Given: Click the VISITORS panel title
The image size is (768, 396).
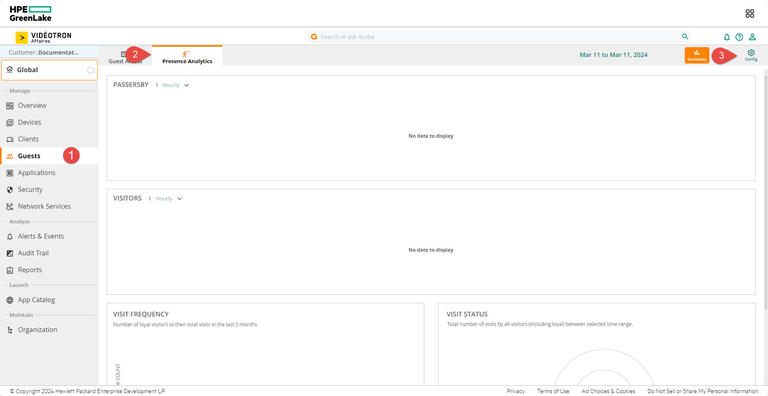Looking at the screenshot, I should (x=127, y=198).
